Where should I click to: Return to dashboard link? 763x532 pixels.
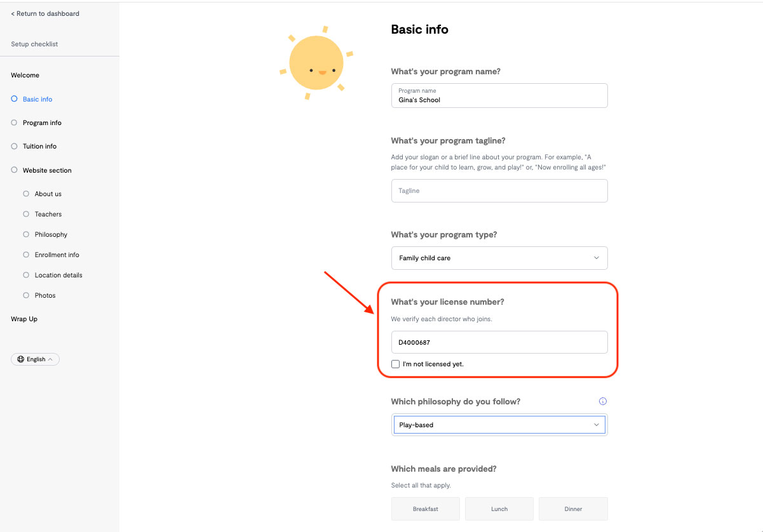(45, 13)
